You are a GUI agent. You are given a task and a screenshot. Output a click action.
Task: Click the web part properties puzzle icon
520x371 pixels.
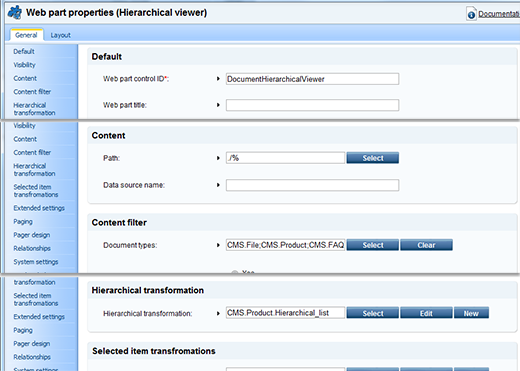click(x=15, y=13)
